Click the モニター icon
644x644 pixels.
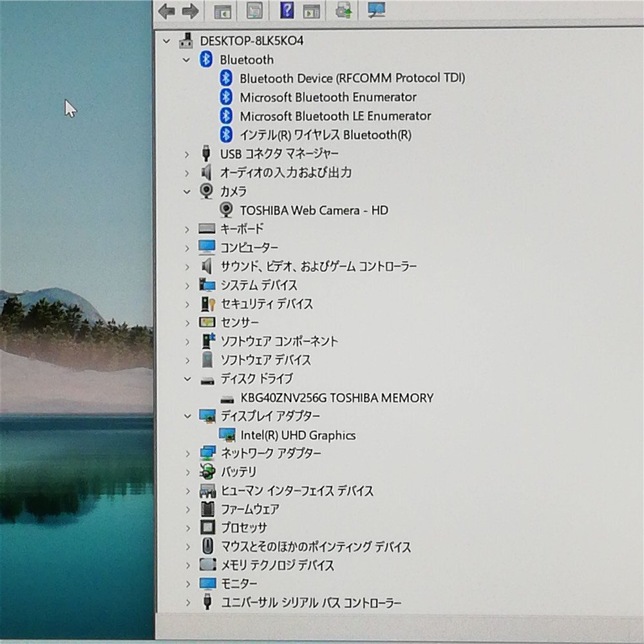pos(207,583)
